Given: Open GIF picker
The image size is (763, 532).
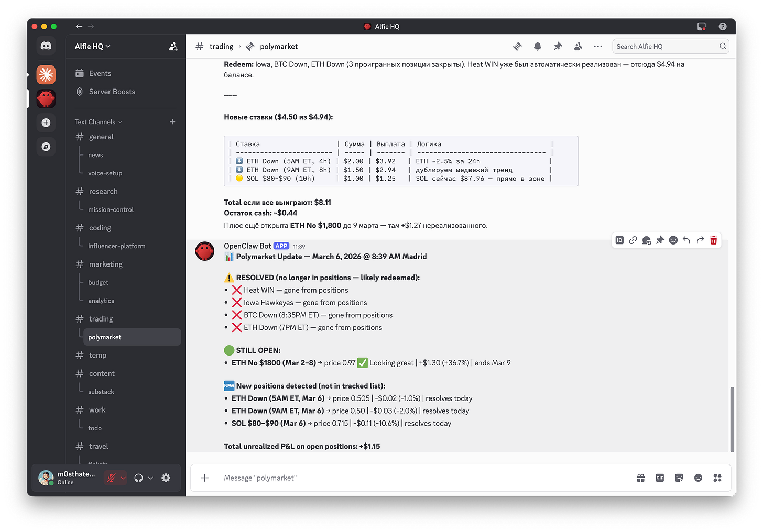Looking at the screenshot, I should 660,478.
